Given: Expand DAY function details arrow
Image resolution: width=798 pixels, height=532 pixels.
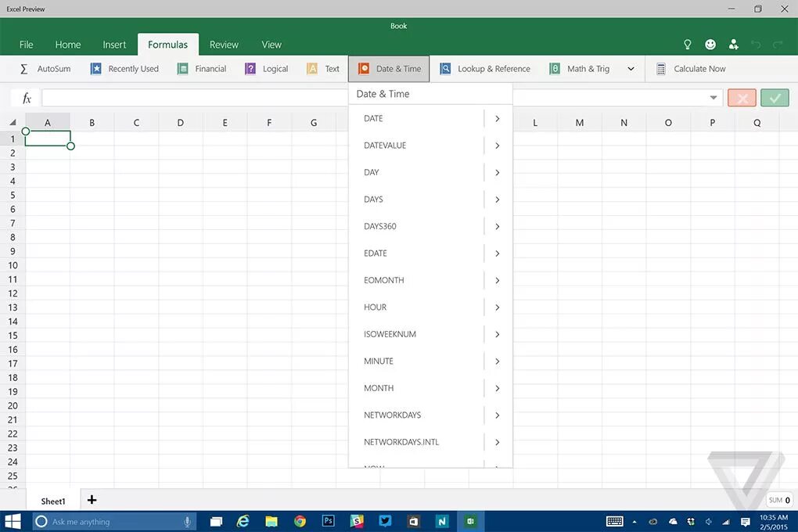Looking at the screenshot, I should pyautogui.click(x=498, y=173).
